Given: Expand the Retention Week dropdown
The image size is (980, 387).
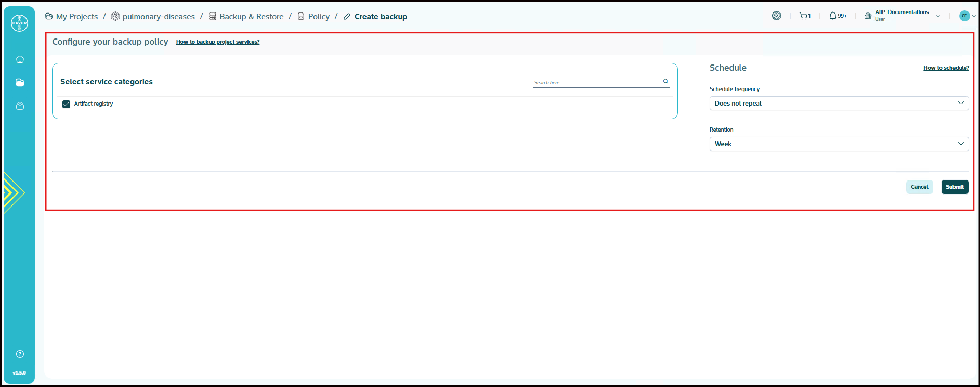Looking at the screenshot, I should (838, 144).
